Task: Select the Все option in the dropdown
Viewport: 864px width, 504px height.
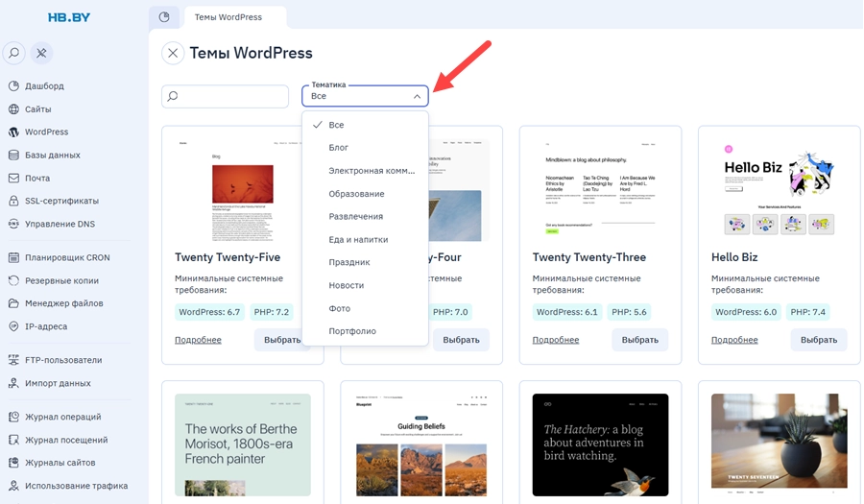Action: click(x=366, y=125)
